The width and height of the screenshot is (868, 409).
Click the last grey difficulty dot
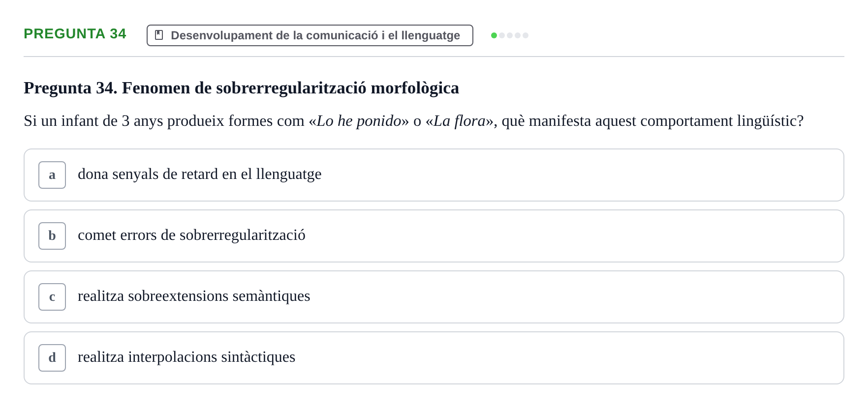pos(526,35)
